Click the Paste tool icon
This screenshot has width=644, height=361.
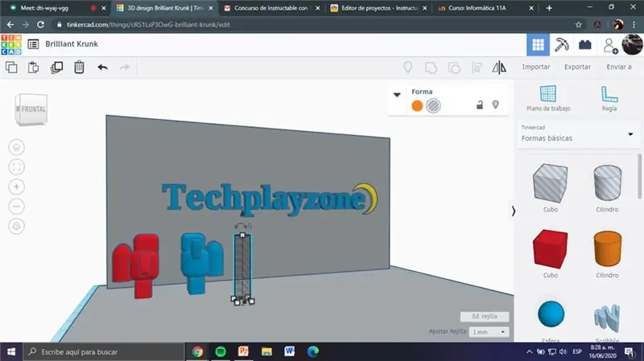pyautogui.click(x=34, y=68)
